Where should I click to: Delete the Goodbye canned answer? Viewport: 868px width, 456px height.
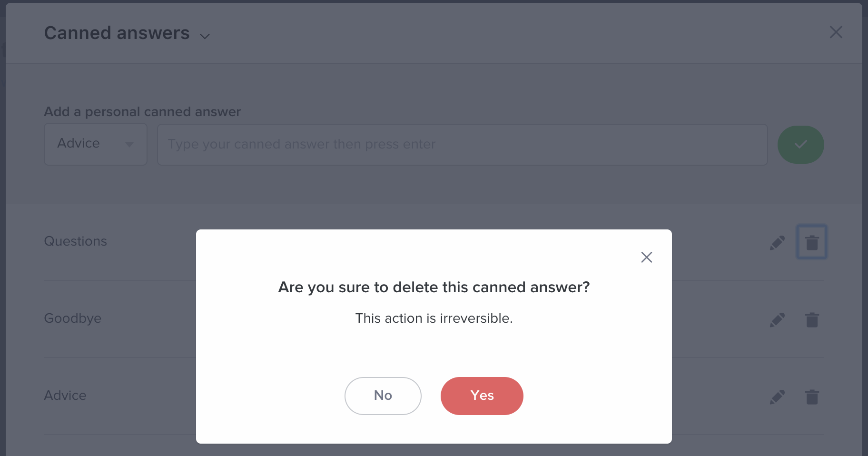(812, 320)
